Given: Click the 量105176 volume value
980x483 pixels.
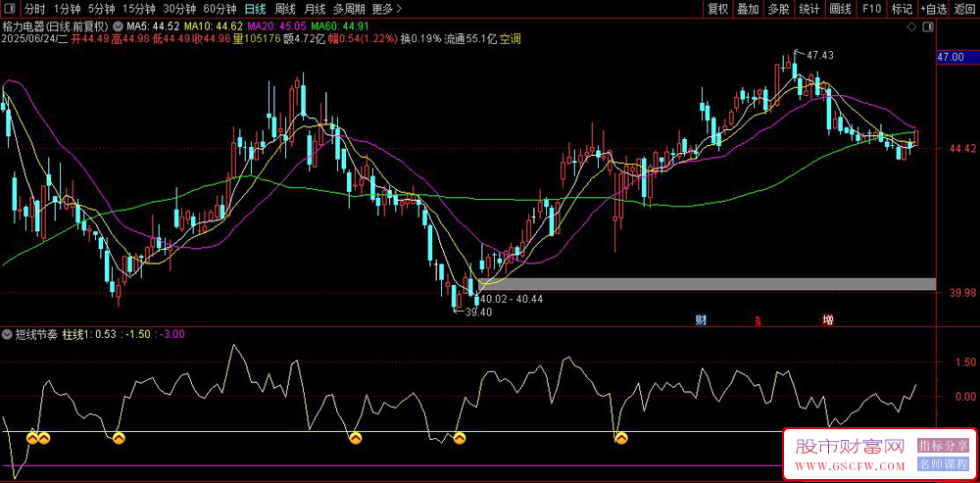Looking at the screenshot, I should tap(256, 39).
